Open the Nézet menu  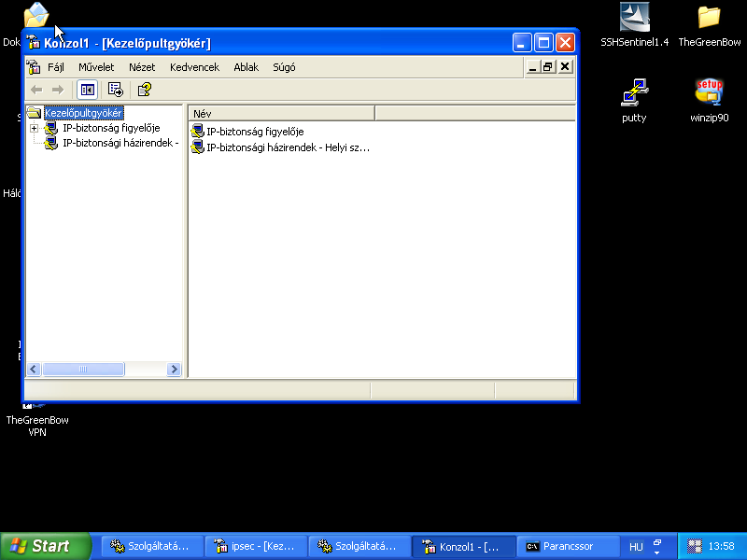point(142,67)
